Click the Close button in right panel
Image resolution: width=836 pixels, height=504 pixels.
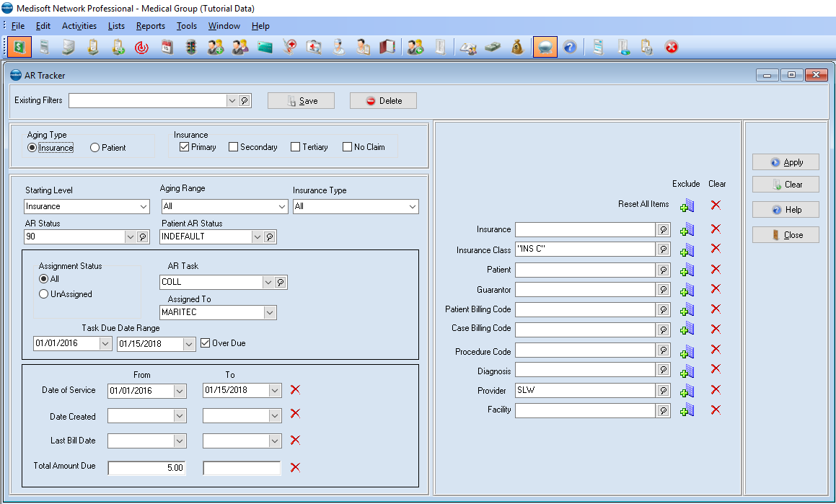point(786,235)
